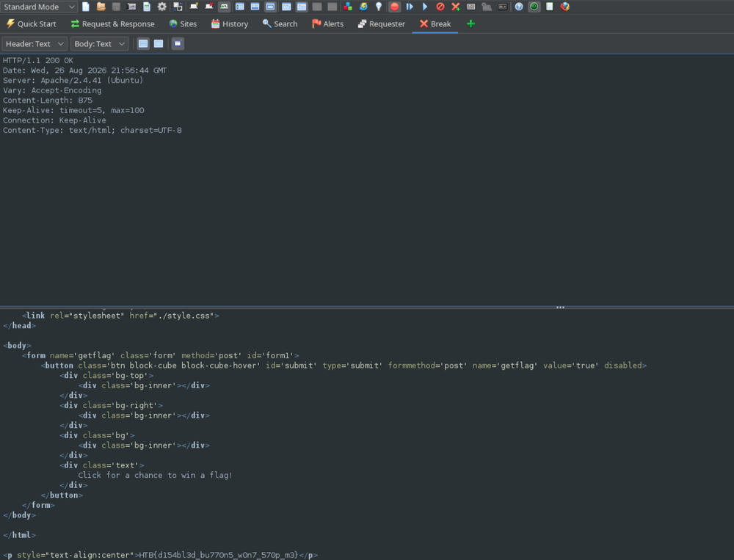Click the tab icon with the red X
The height and width of the screenshot is (560, 734).
tap(208, 7)
